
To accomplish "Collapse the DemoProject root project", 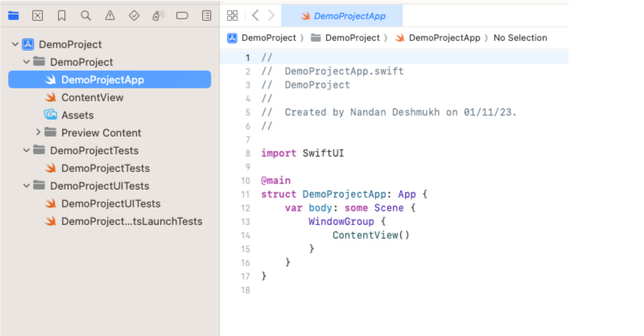I will coord(14,44).
